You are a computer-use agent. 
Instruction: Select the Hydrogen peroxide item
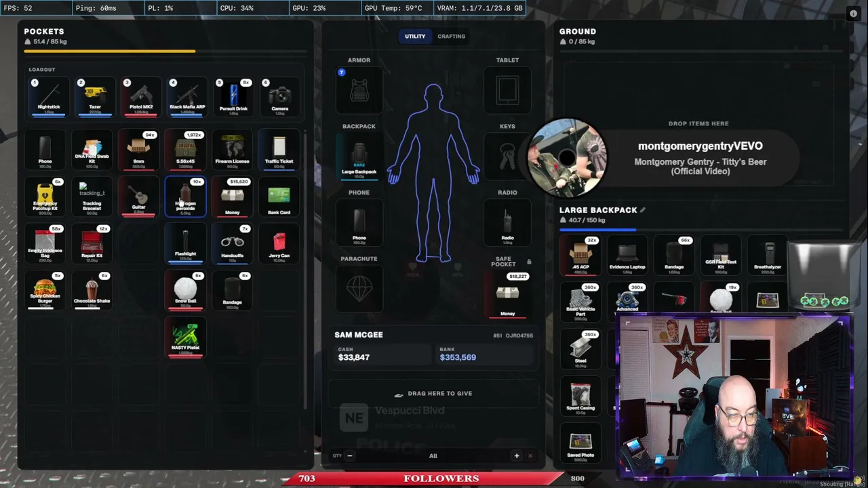[x=185, y=197]
